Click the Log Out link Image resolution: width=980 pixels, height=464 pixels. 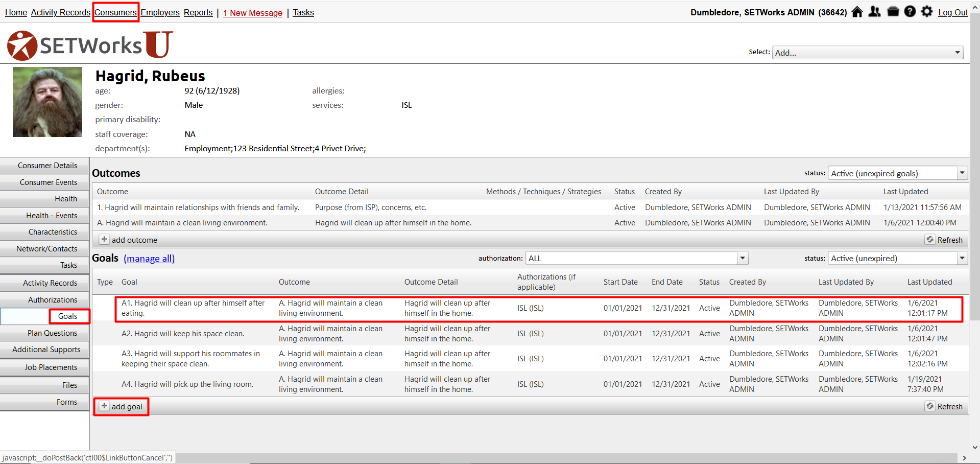pos(953,12)
